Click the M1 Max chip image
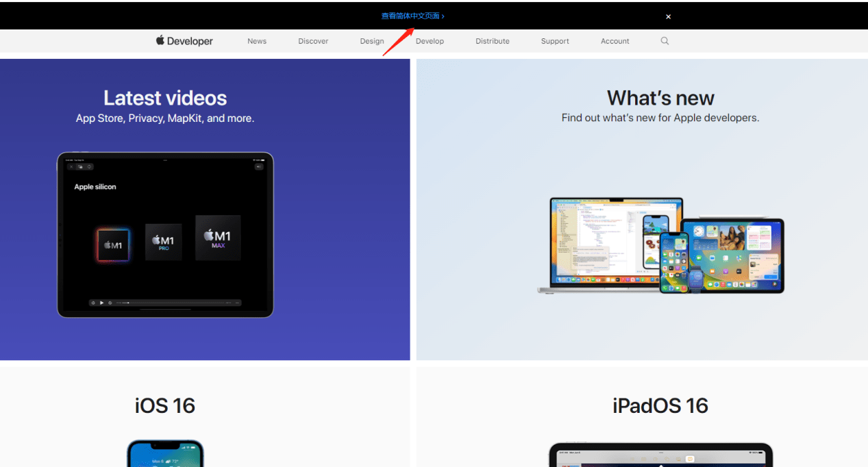 tap(218, 238)
